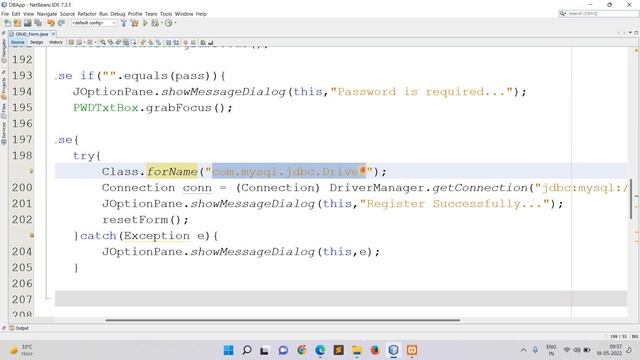Open the Source menu
Image resolution: width=640 pixels, height=360 pixels.
pyautogui.click(x=67, y=14)
